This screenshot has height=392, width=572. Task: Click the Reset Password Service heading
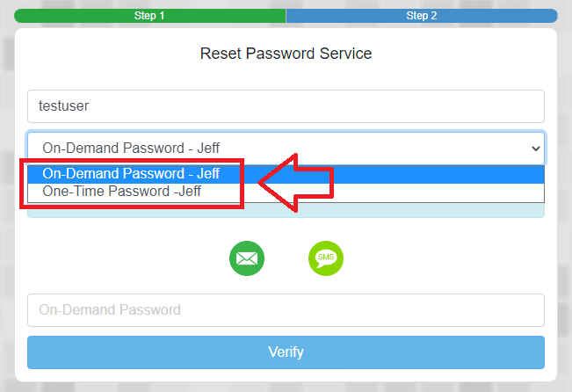pyautogui.click(x=286, y=54)
